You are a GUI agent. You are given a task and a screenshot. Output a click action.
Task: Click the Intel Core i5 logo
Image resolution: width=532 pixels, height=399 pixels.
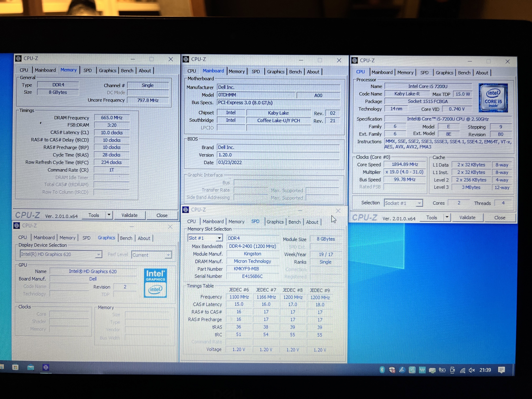493,98
